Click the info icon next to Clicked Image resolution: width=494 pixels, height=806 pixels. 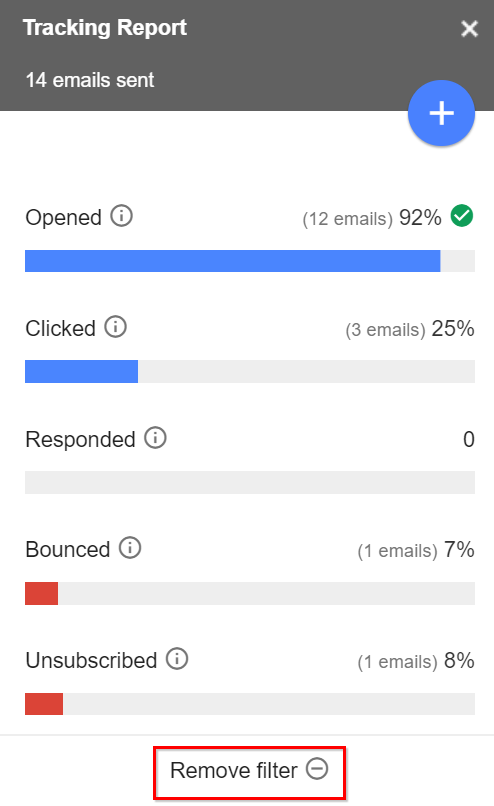point(116,327)
